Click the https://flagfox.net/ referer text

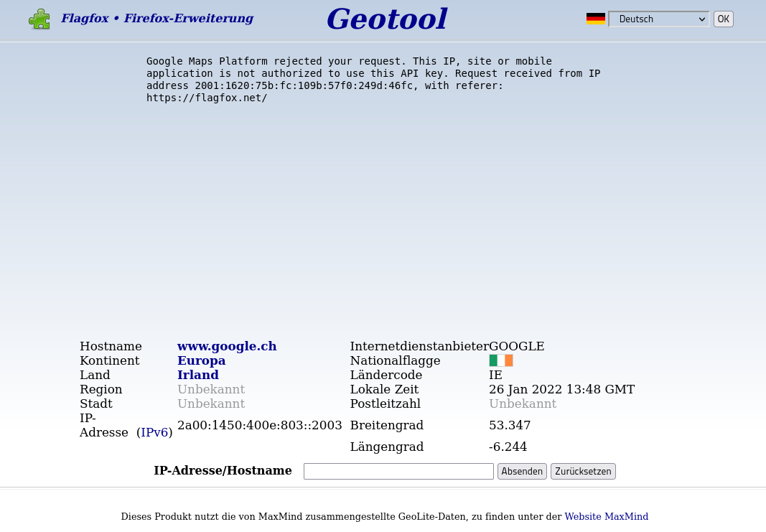pyautogui.click(x=207, y=98)
